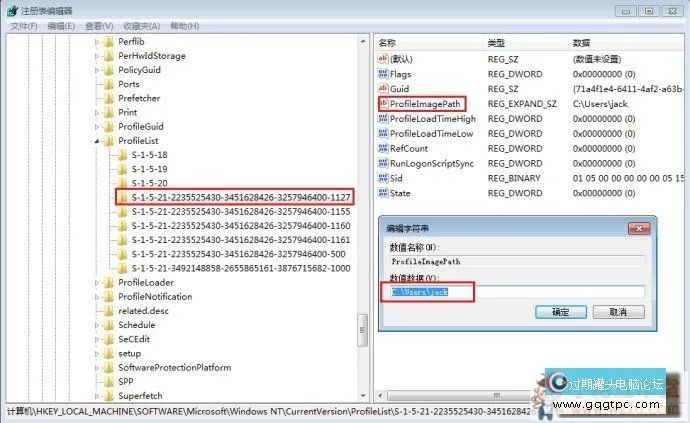The image size is (690, 423).
Task: Click the Sid binary value icon
Action: pos(383,178)
